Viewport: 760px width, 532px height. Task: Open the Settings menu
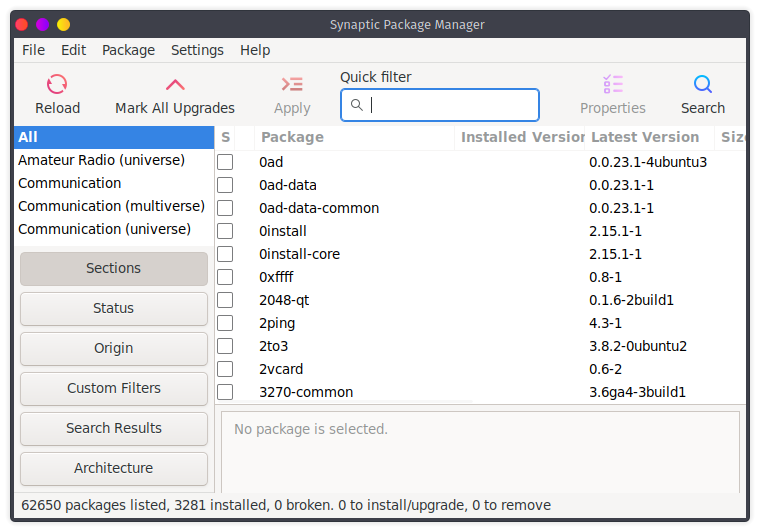click(197, 50)
